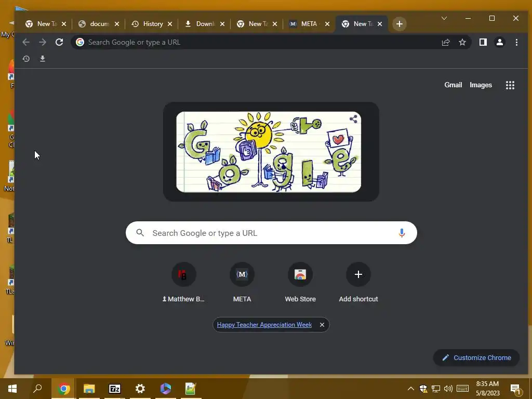Open Downloads bookmark in bookmarks bar

click(x=43, y=59)
